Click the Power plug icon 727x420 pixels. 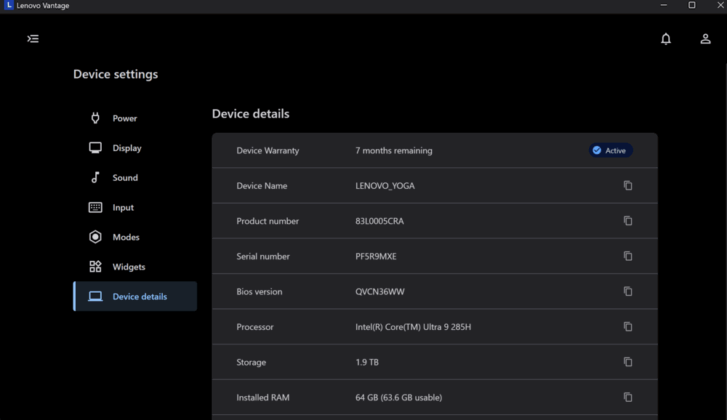pos(95,118)
